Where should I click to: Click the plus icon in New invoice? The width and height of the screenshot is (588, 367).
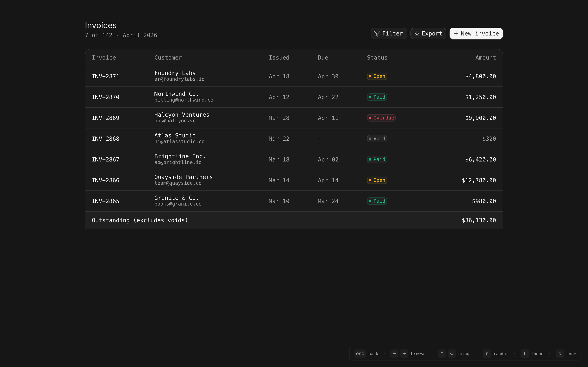456,33
